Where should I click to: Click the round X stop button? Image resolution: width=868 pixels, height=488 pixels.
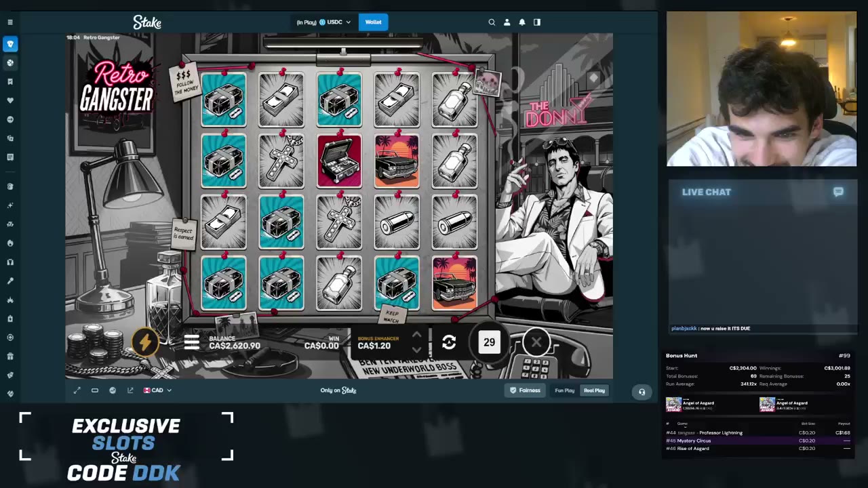[536, 342]
